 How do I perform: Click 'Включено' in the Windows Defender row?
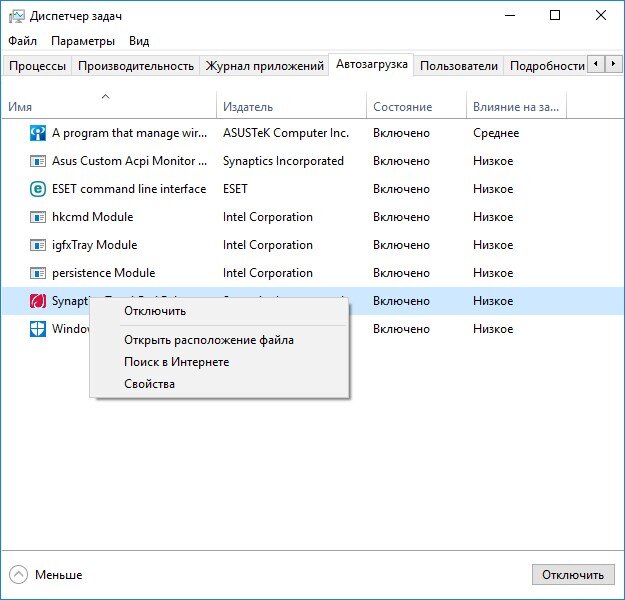click(401, 329)
